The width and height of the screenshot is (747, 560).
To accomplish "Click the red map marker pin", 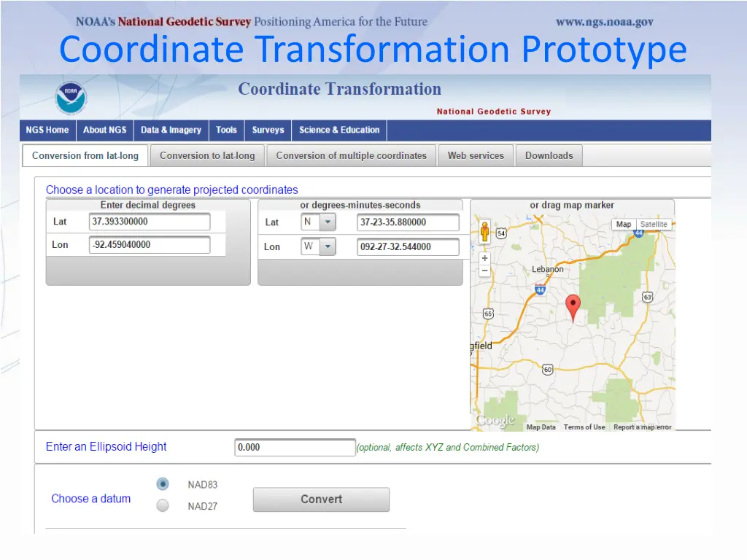I will coord(573,308).
